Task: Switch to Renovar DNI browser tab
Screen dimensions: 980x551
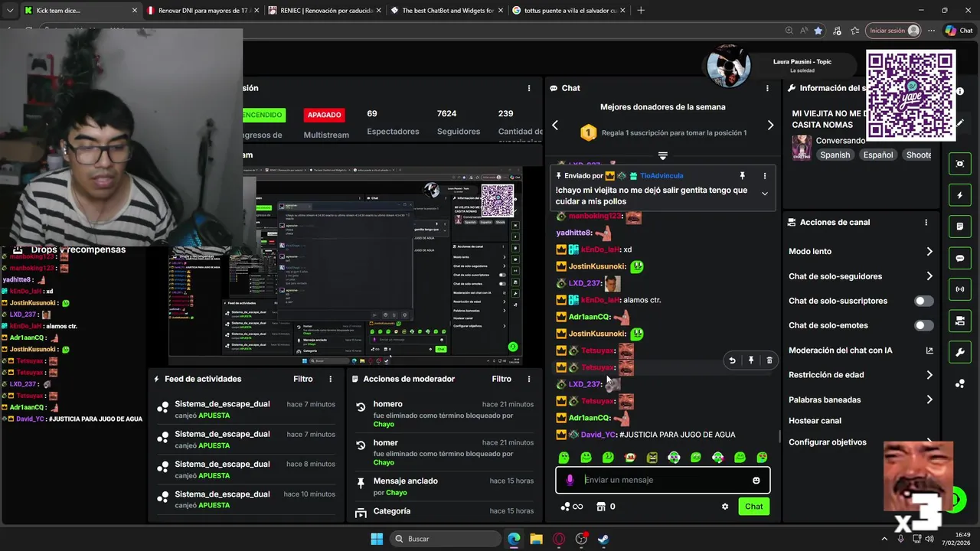Action: pyautogui.click(x=202, y=11)
